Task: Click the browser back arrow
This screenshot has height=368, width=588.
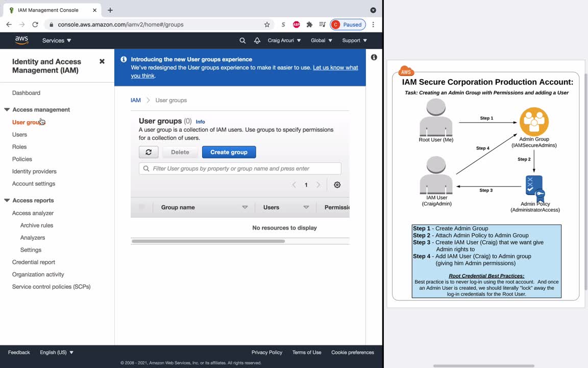Action: pos(9,25)
